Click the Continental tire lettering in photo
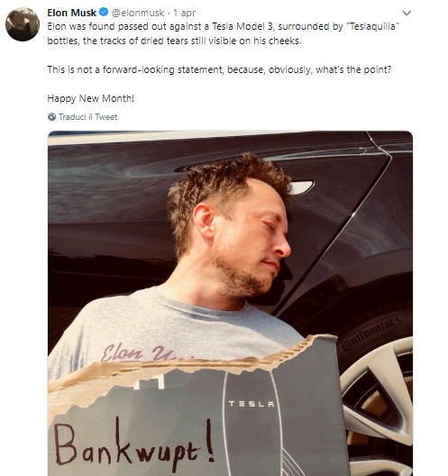The image size is (448, 476). coord(371,334)
